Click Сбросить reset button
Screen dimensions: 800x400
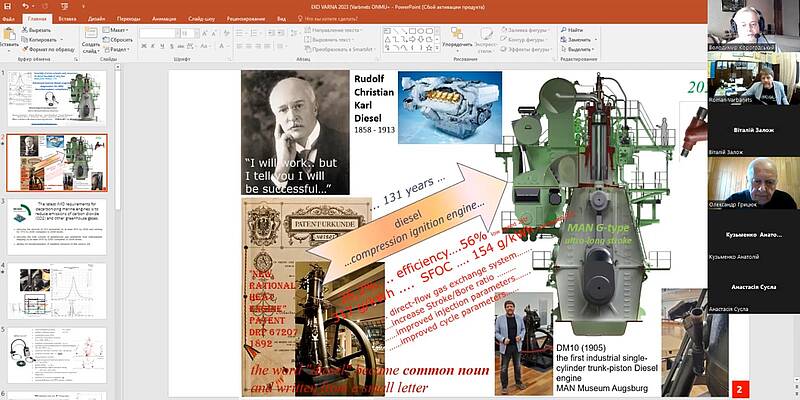tap(118, 40)
